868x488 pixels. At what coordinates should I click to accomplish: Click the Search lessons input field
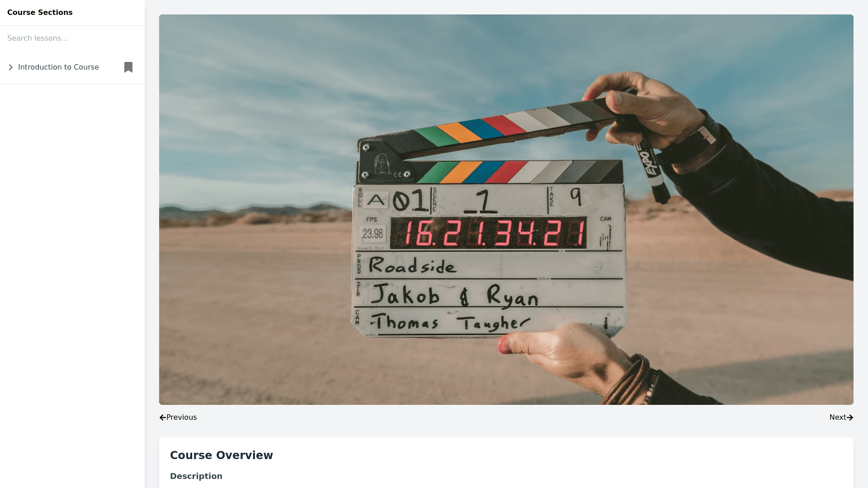point(72,38)
